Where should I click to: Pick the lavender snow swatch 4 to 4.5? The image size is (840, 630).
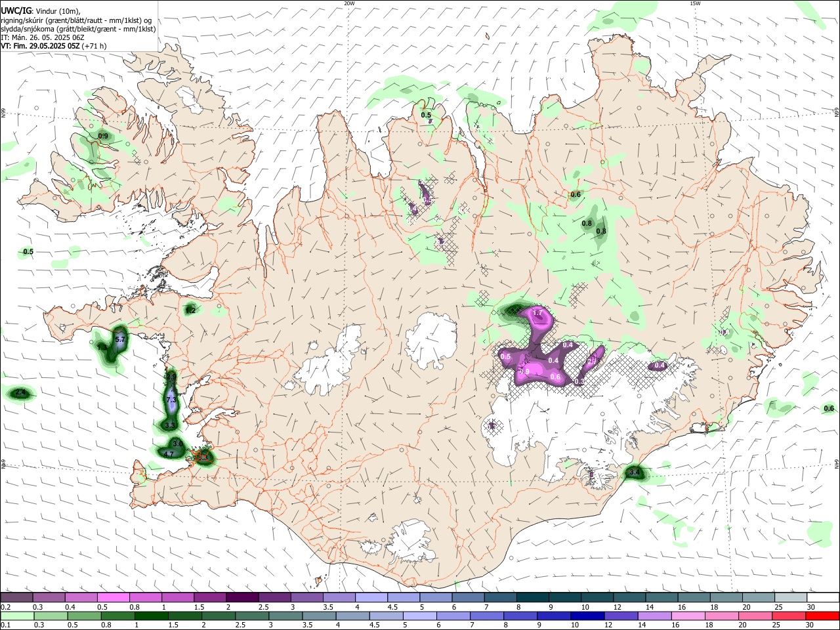[x=371, y=597]
